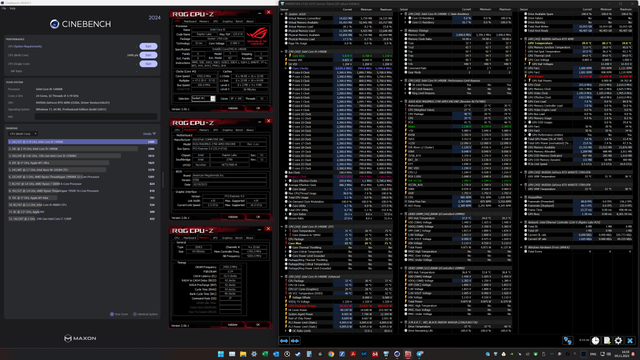Viewport: 640px width, 360px height.
Task: Select CPU tab in bottom CPU-Z window
Action: click(x=177, y=238)
